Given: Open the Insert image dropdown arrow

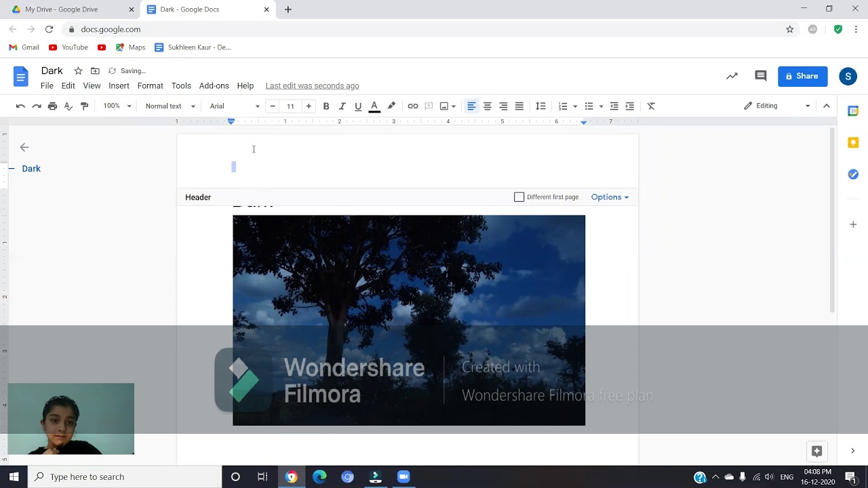Looking at the screenshot, I should (454, 106).
